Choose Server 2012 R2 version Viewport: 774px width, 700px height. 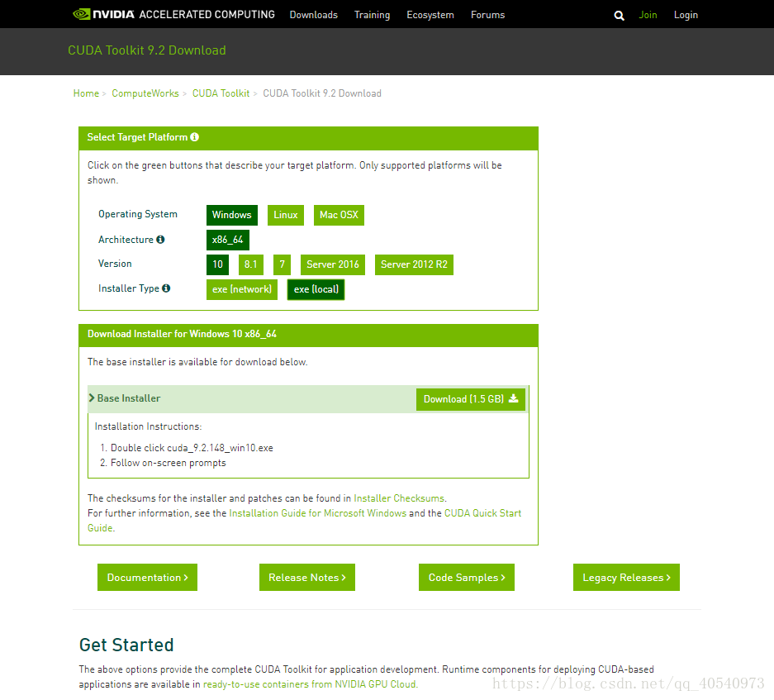414,264
